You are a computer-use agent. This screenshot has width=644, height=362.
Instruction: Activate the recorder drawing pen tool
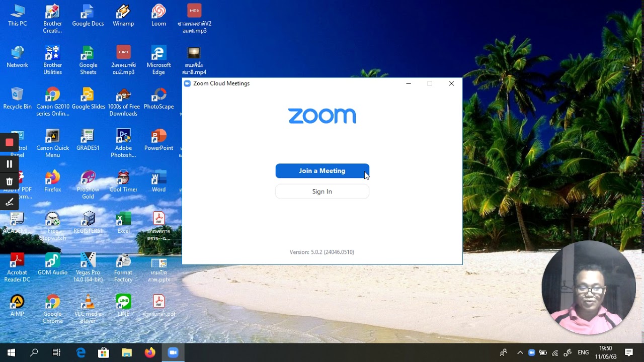click(x=9, y=202)
